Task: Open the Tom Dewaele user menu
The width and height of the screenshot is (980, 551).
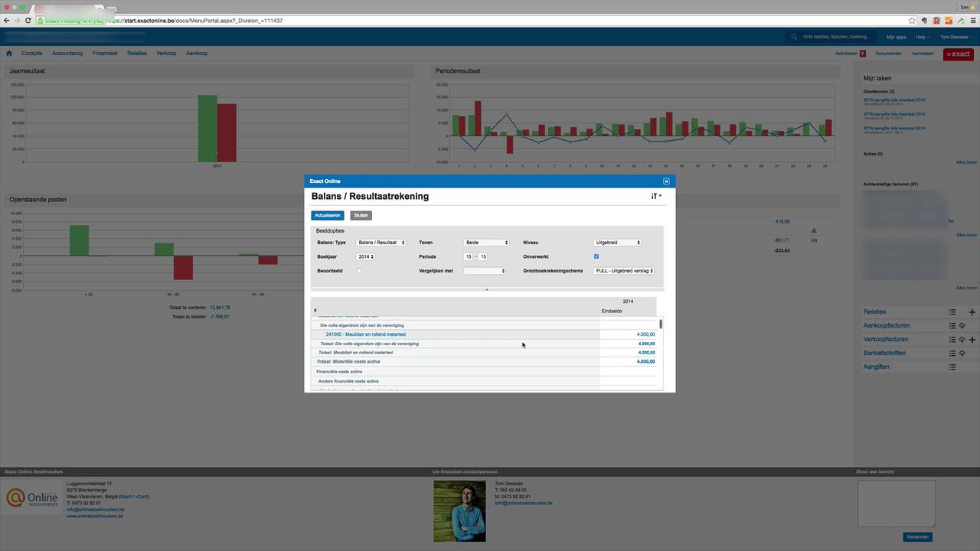Action: pyautogui.click(x=955, y=37)
